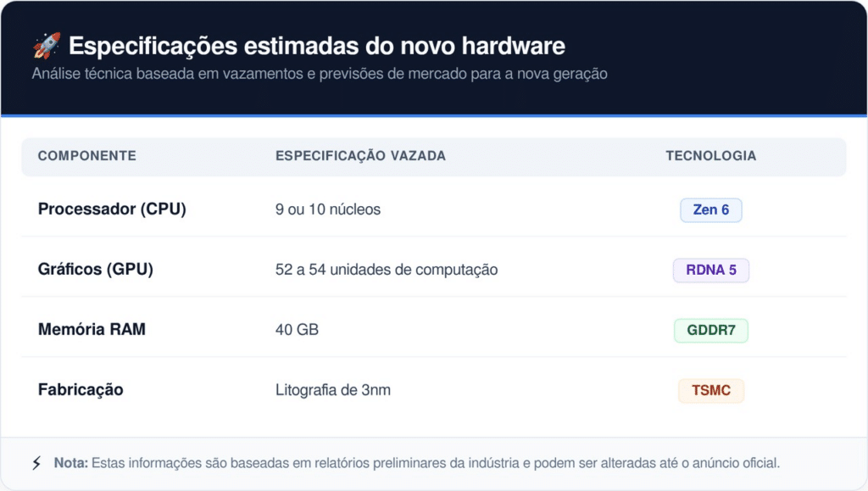The width and height of the screenshot is (868, 491).
Task: Click the lightning bolt icon before Nota
Action: tap(36, 463)
